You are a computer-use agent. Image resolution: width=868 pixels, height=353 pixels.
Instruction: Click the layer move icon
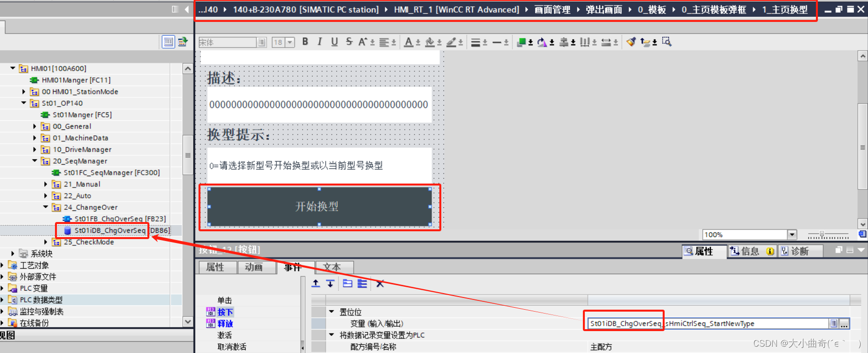[x=646, y=42]
